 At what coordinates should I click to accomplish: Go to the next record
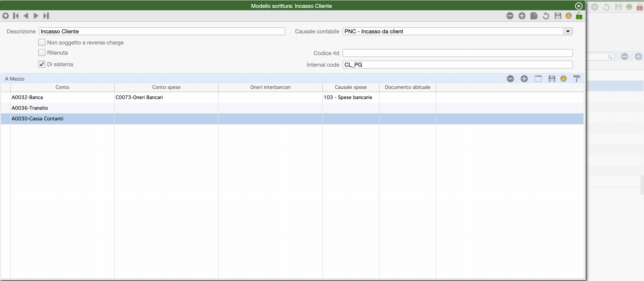(x=36, y=16)
